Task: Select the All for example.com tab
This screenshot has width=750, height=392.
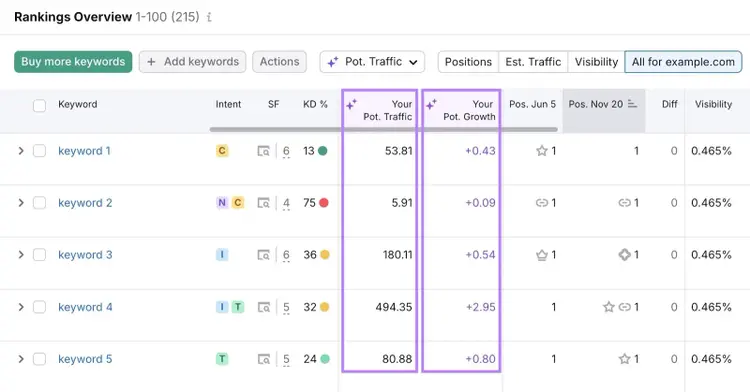Action: pos(683,62)
